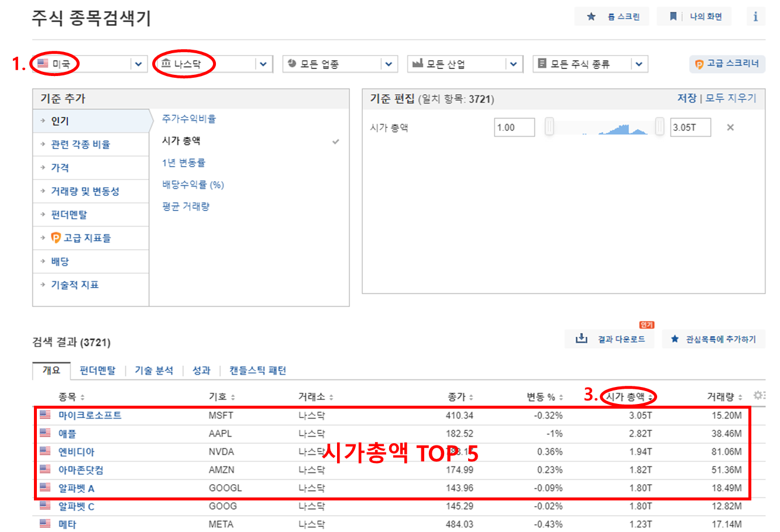The image size is (780, 532).
Task: Click the US flag icon beside 마이크로소프트
Action: (45, 415)
